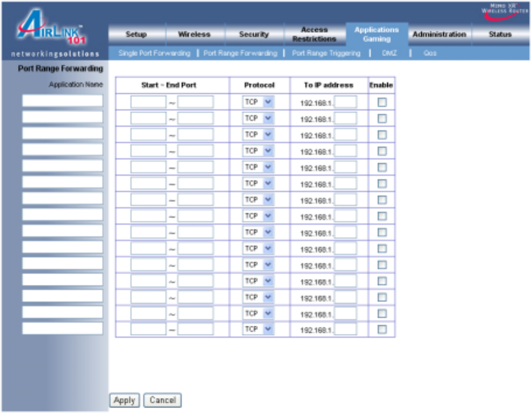Switch to the Wireless tab
The height and width of the screenshot is (415, 532).
pos(194,34)
